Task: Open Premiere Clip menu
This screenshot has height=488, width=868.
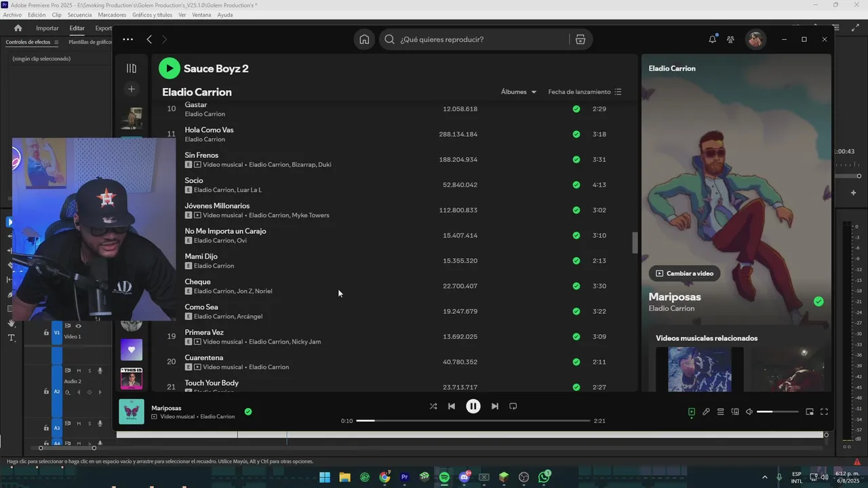Action: point(56,15)
